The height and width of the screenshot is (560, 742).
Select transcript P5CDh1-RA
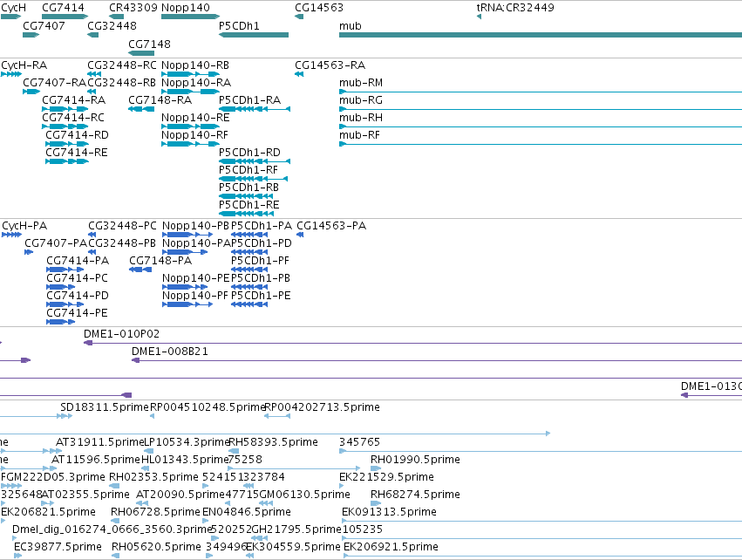click(250, 100)
